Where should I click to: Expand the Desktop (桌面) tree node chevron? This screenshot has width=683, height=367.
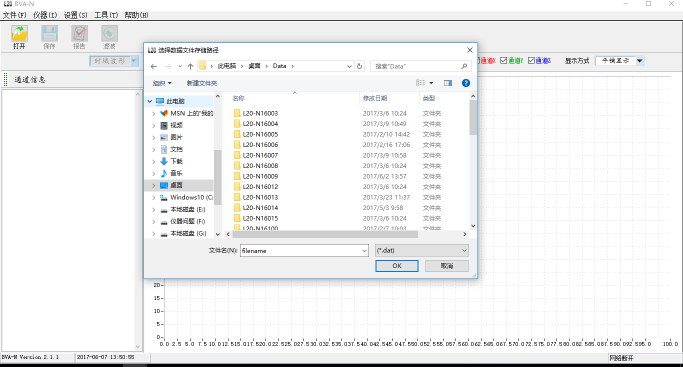pyautogui.click(x=154, y=185)
